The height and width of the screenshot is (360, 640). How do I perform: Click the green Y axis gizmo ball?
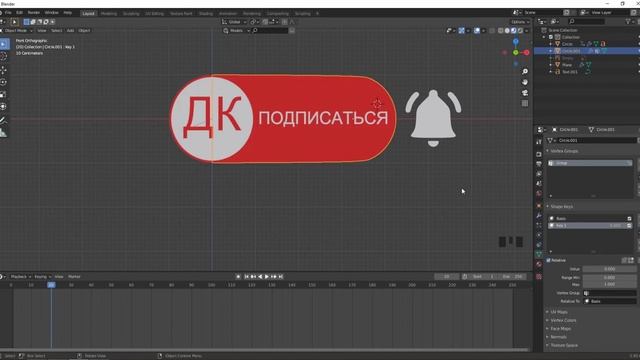pos(516,53)
